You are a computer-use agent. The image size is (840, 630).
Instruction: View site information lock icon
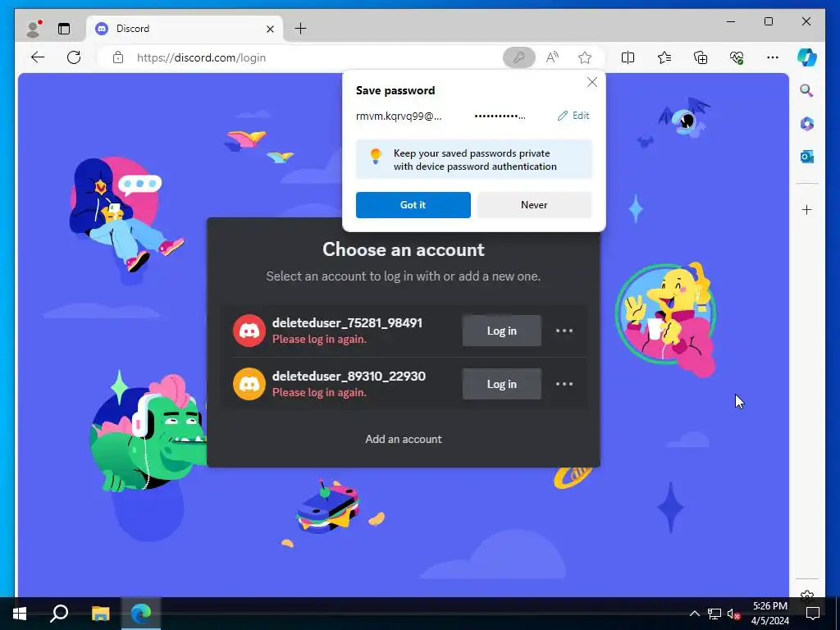point(118,57)
